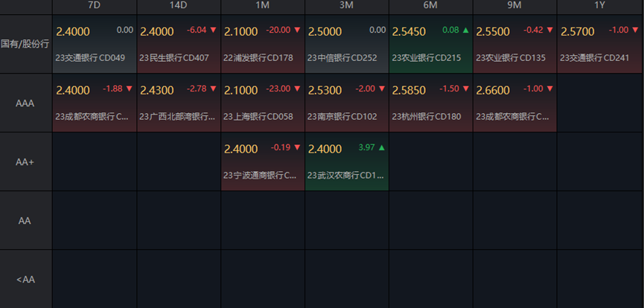644x308 pixels.
Task: Select the 14D column header
Action: point(179,6)
